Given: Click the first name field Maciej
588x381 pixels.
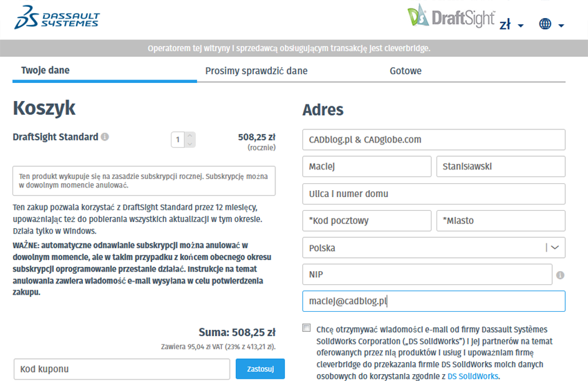Looking at the screenshot, I should [367, 167].
